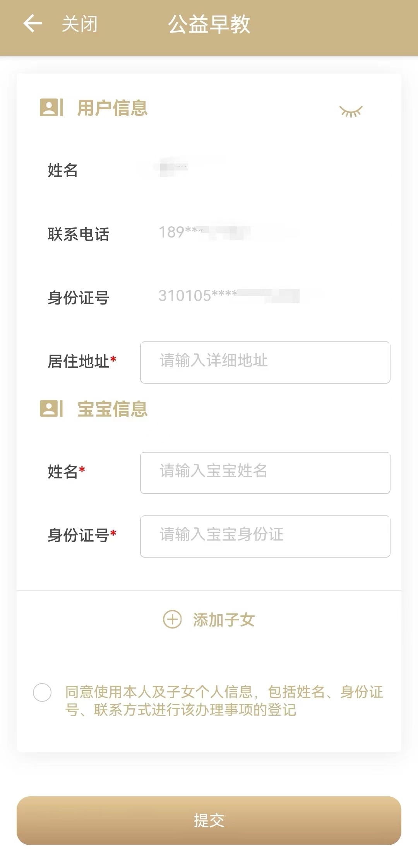Image resolution: width=418 pixels, height=868 pixels.
Task: Click the 用户信息 section heading text
Action: tap(112, 108)
